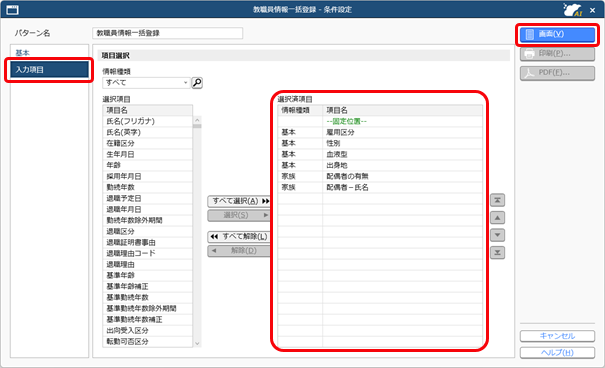Move selected item up one row
The image size is (605, 368).
pyautogui.click(x=497, y=218)
